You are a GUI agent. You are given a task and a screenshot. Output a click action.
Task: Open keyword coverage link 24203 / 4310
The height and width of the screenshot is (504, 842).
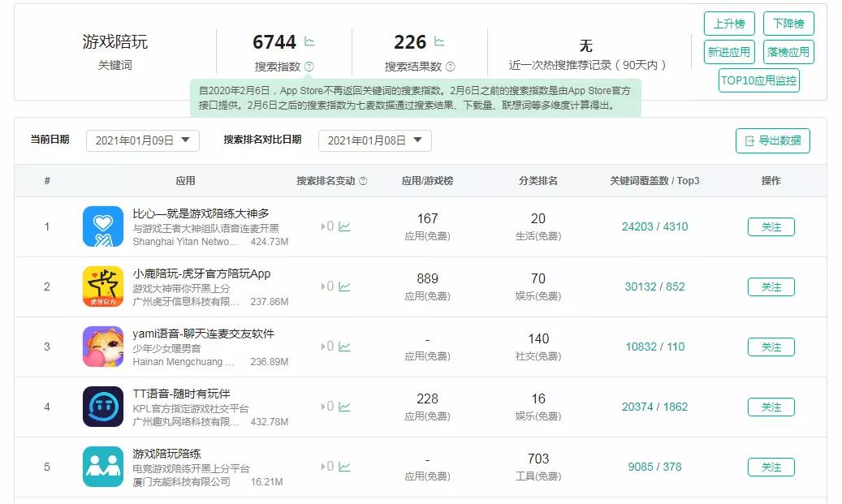click(x=654, y=226)
